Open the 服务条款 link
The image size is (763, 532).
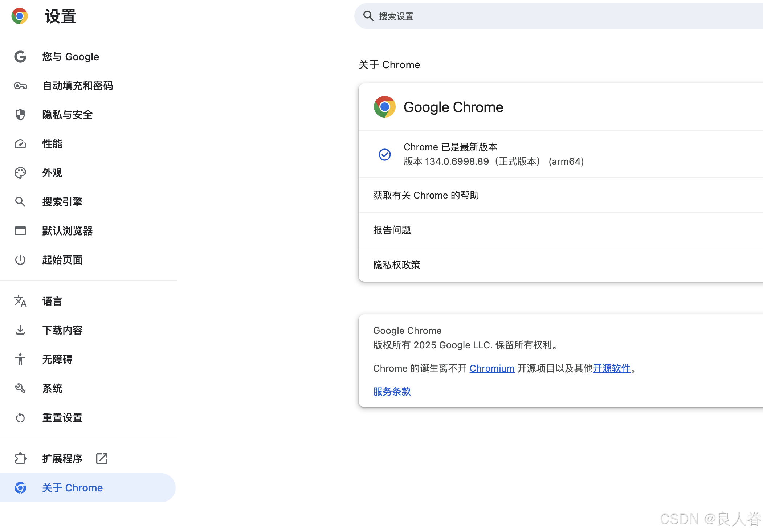click(392, 392)
